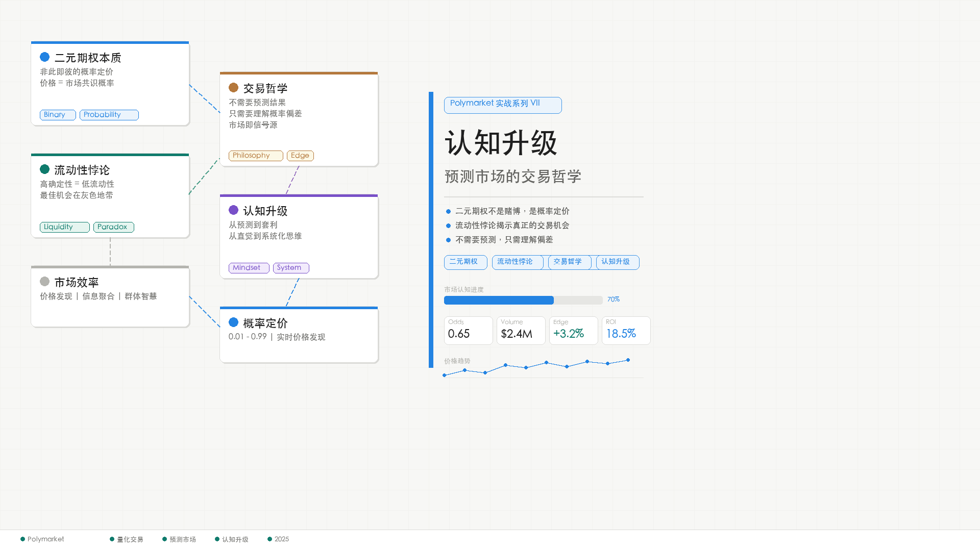Click the gray dot beside 市场效率

click(x=44, y=282)
